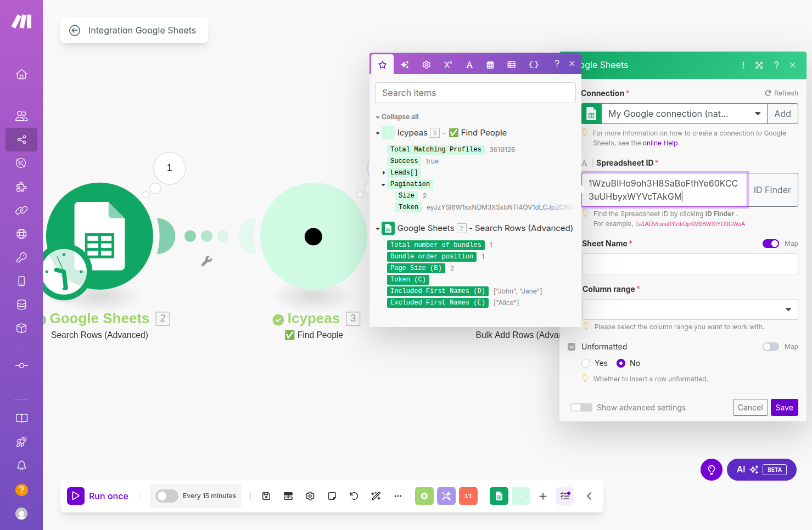
Task: Open the orange Help question-mark icon
Action: point(21,489)
